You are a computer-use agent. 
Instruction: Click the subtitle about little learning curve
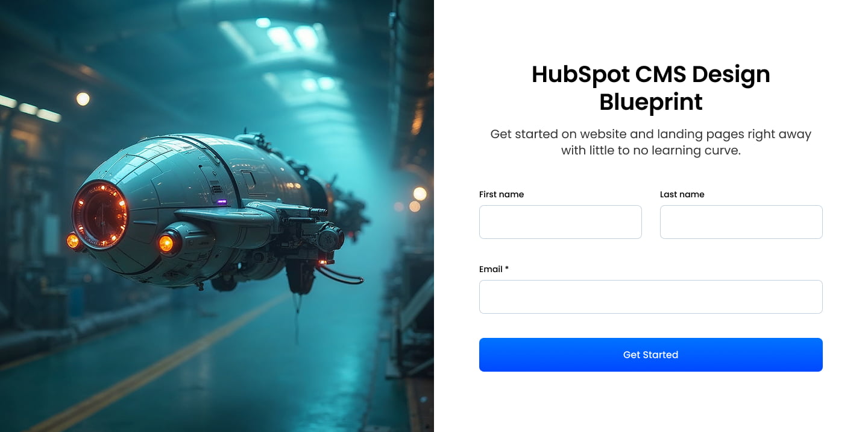click(650, 142)
